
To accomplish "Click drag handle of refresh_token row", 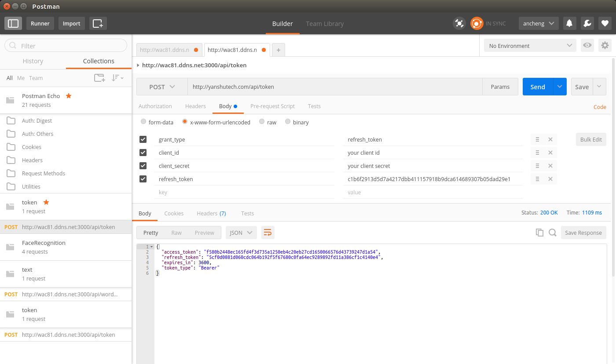I will click(x=537, y=179).
